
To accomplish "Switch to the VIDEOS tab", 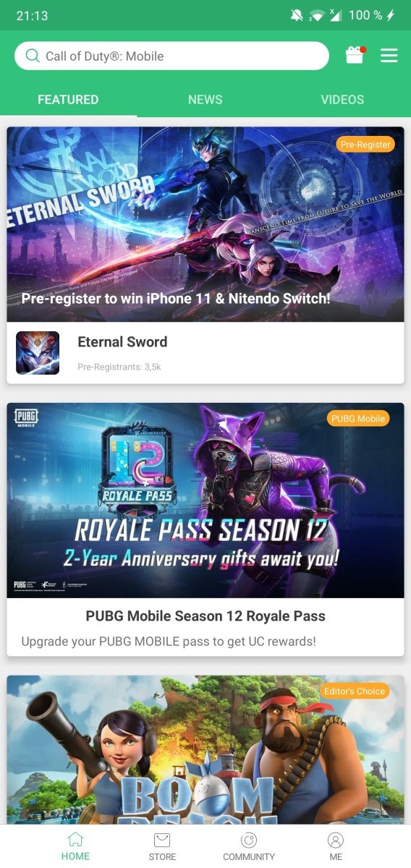I will click(x=342, y=100).
